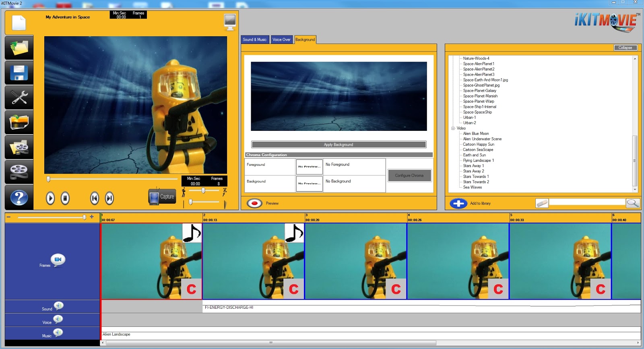The width and height of the screenshot is (644, 349).
Task: Click the Configure Chroma button
Action: pos(409,176)
